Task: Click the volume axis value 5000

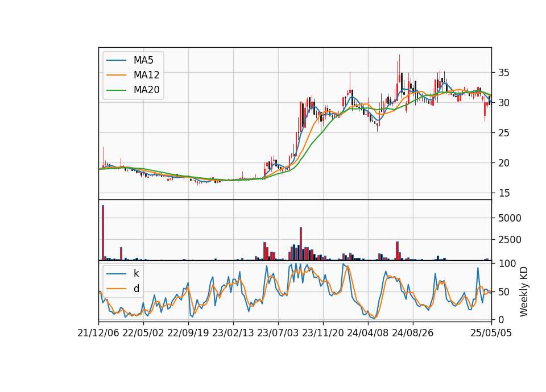Action: coord(510,218)
